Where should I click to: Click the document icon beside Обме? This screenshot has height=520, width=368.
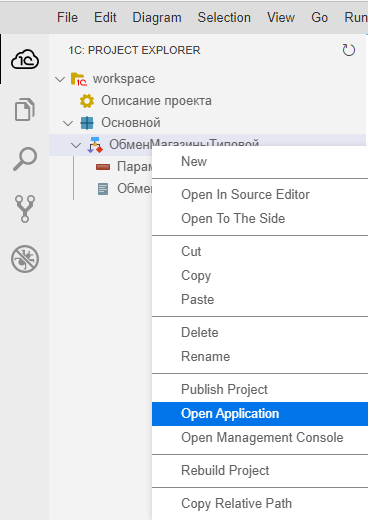(x=103, y=189)
